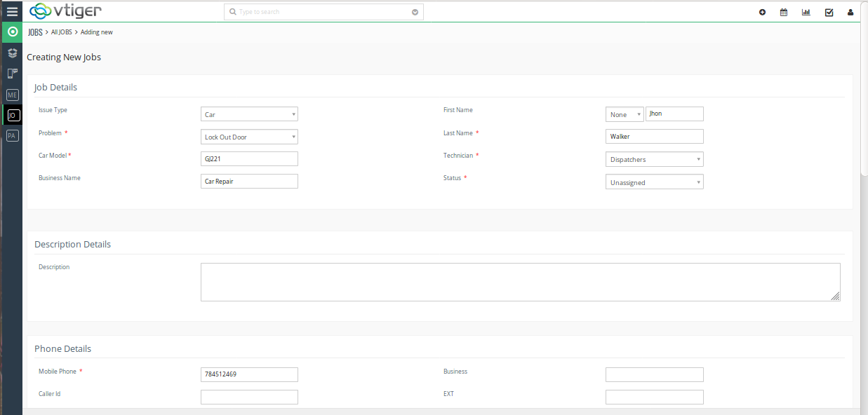Click the JOBS breadcrumb heading
This screenshot has height=415, width=868.
[35, 32]
